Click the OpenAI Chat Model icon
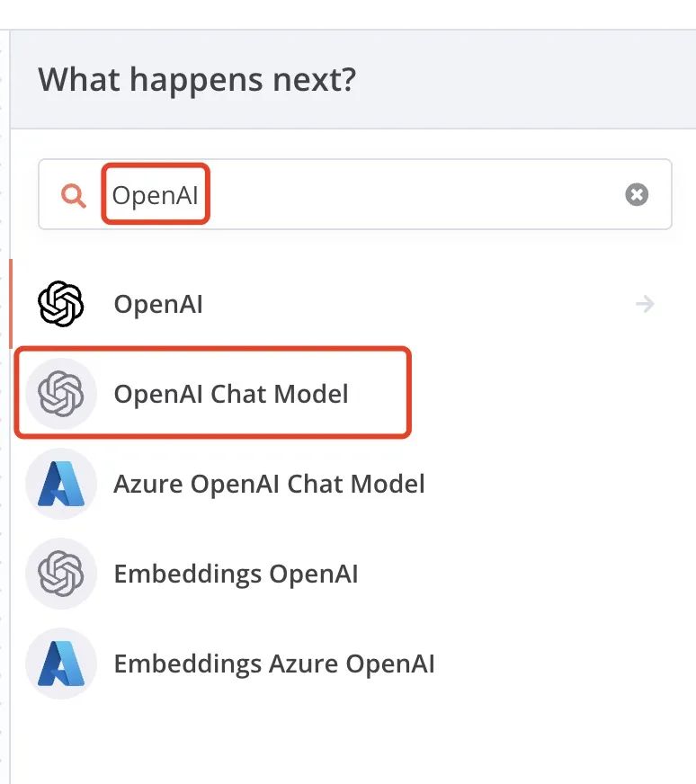 pos(60,394)
